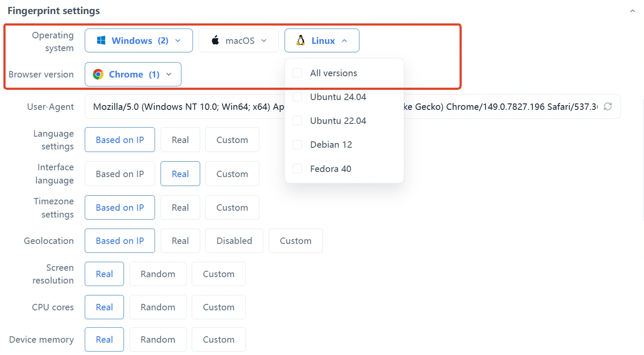
Task: Open the Chrome browser version dropdown
Action: point(133,74)
